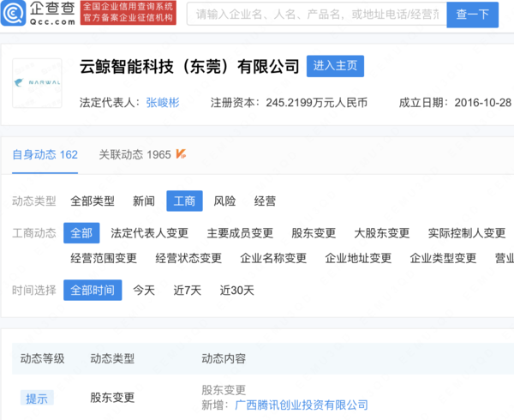Select 风险 dynamic type filter

[x=224, y=201]
